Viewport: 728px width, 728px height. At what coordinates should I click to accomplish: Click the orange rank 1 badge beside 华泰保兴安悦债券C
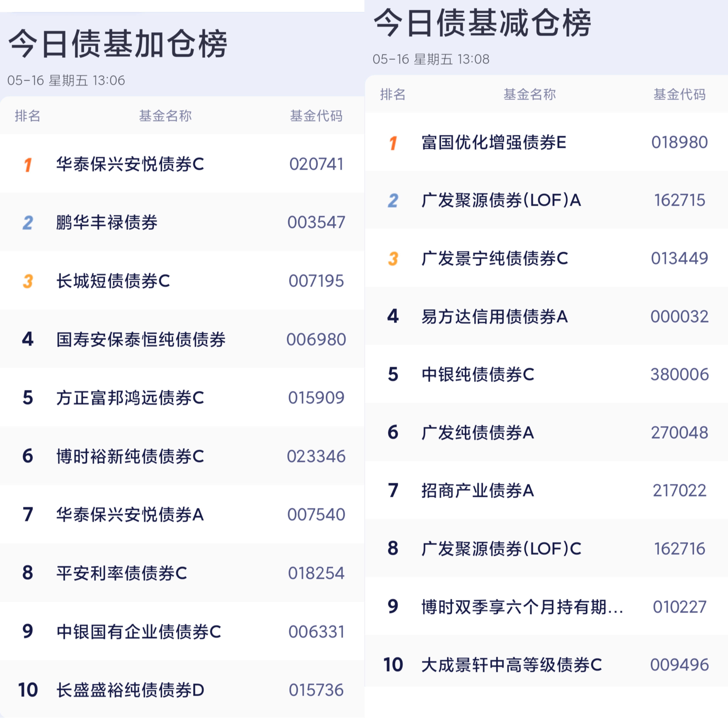28,165
